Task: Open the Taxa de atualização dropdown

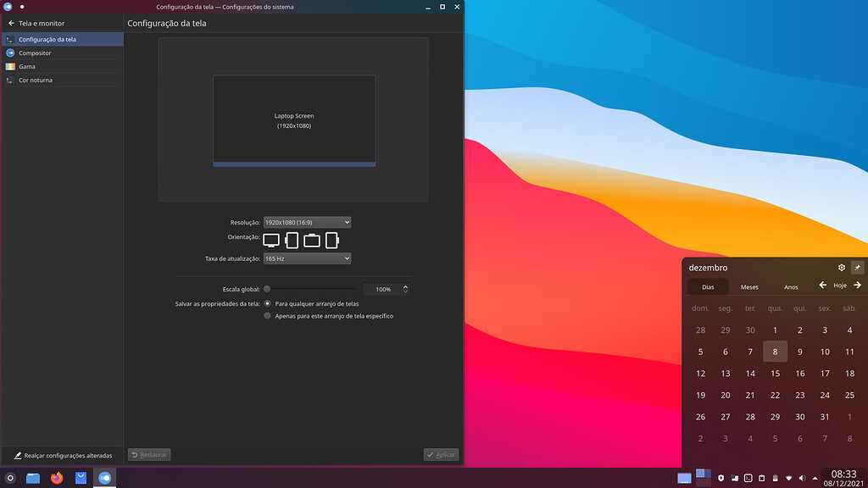Action: click(307, 258)
